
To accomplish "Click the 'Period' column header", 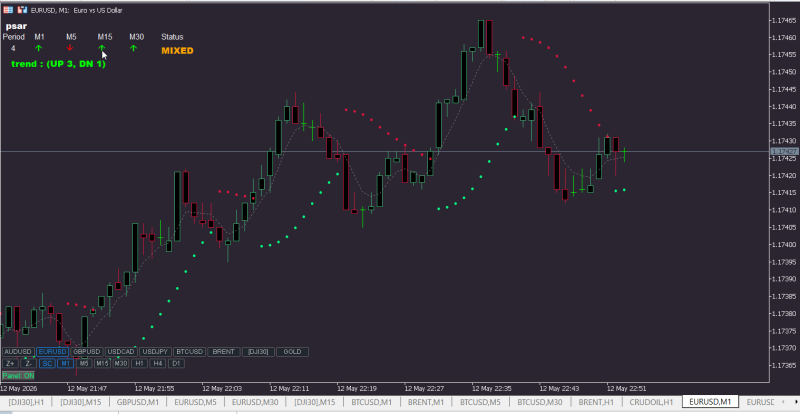I will [x=14, y=37].
